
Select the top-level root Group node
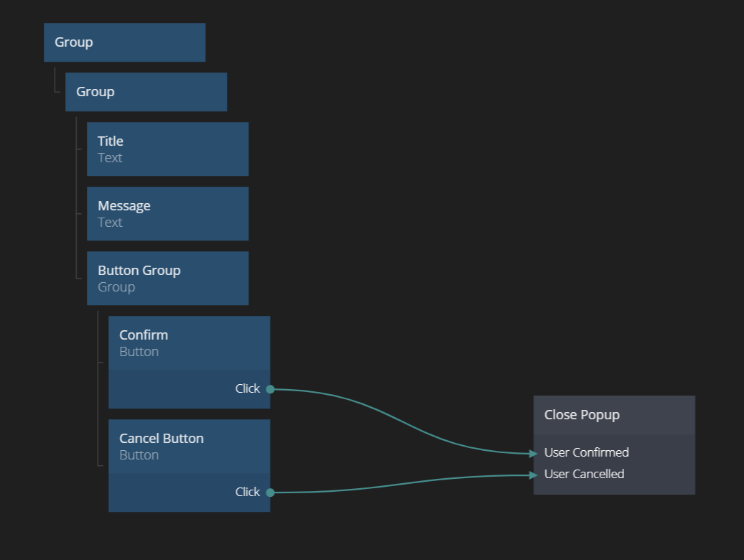click(124, 42)
